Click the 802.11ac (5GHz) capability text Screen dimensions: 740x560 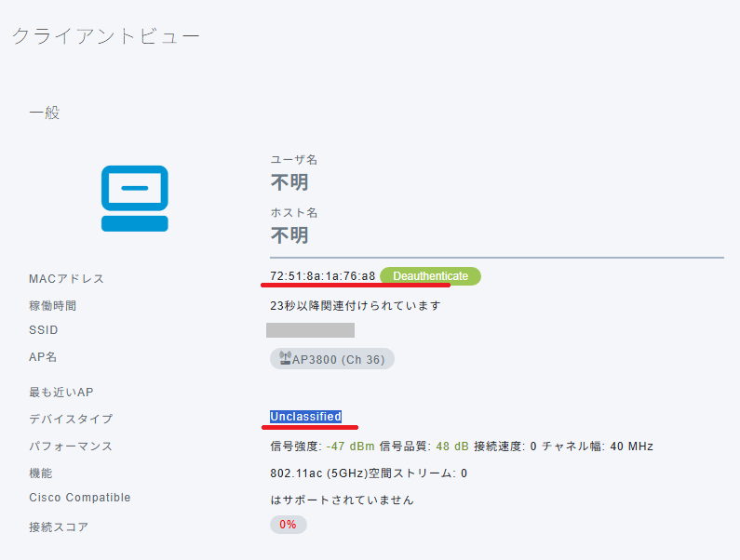[x=330, y=473]
